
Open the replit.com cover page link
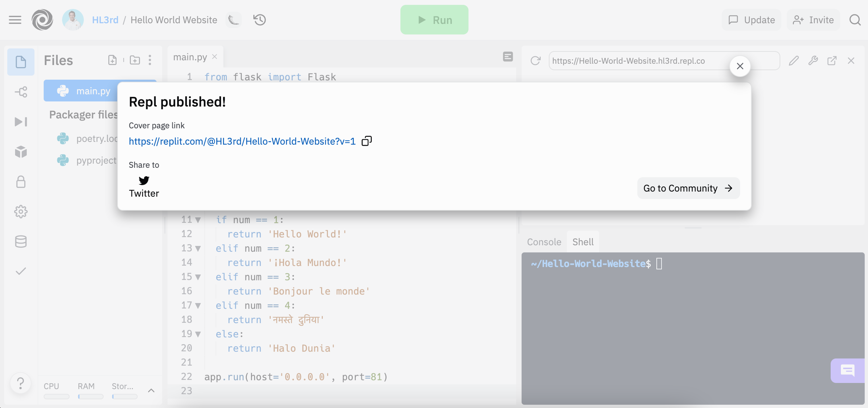tap(242, 141)
